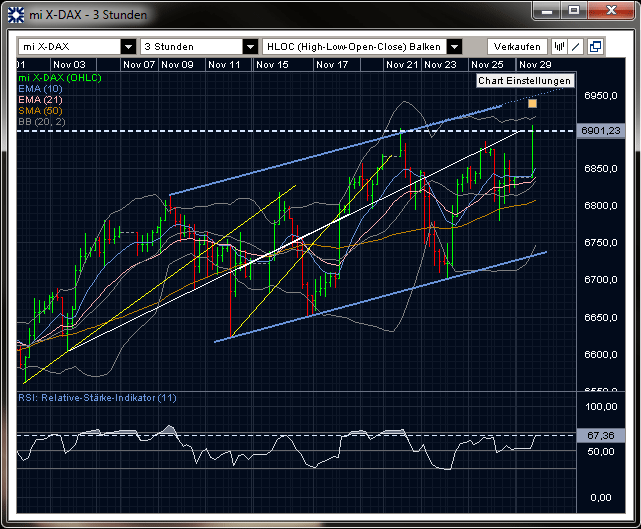Open Chart Einstellungen

coord(524,81)
